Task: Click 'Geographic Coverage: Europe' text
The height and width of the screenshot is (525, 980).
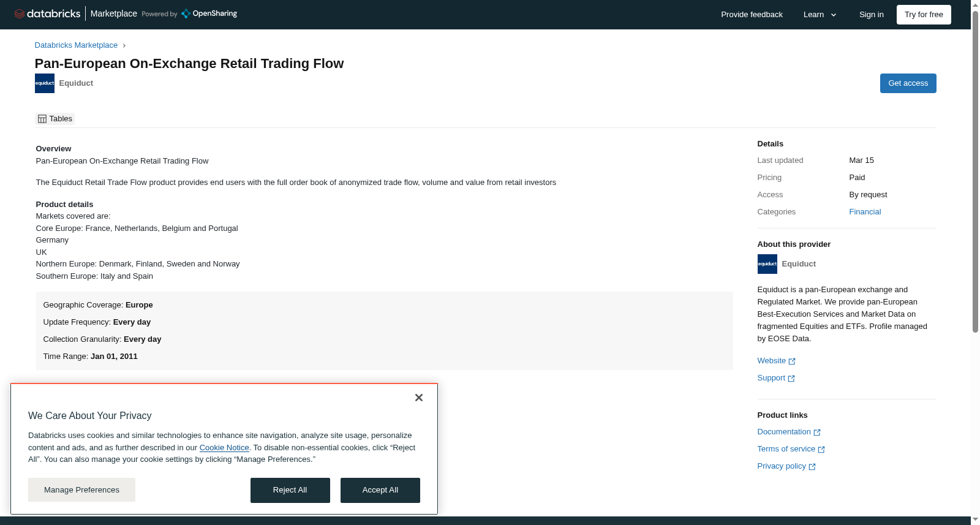Action: click(x=98, y=305)
